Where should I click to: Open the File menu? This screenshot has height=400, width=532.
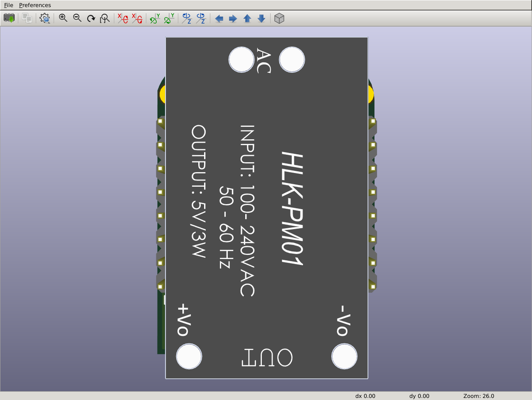point(8,5)
